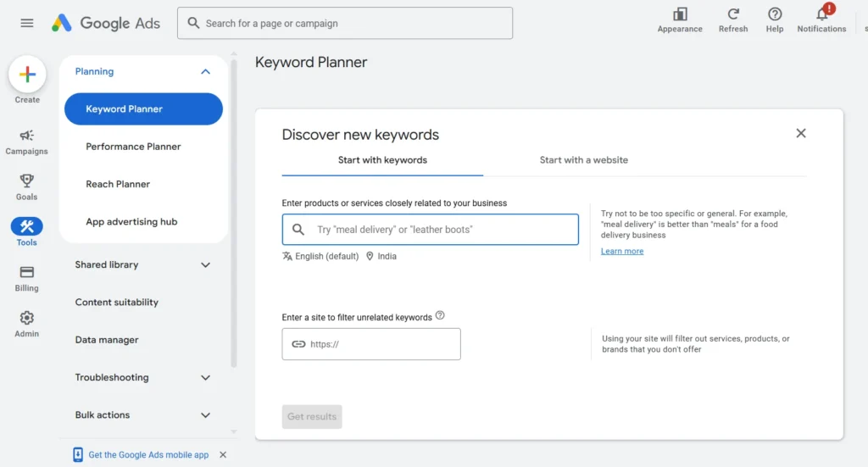Click the magnifier icon in keyword field
The image size is (868, 467).
coord(298,230)
